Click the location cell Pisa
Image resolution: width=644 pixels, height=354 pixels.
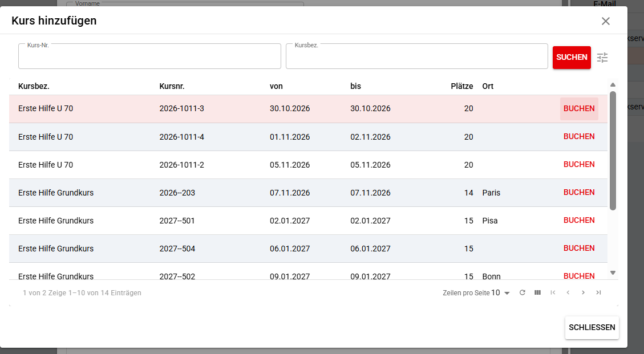click(x=490, y=221)
